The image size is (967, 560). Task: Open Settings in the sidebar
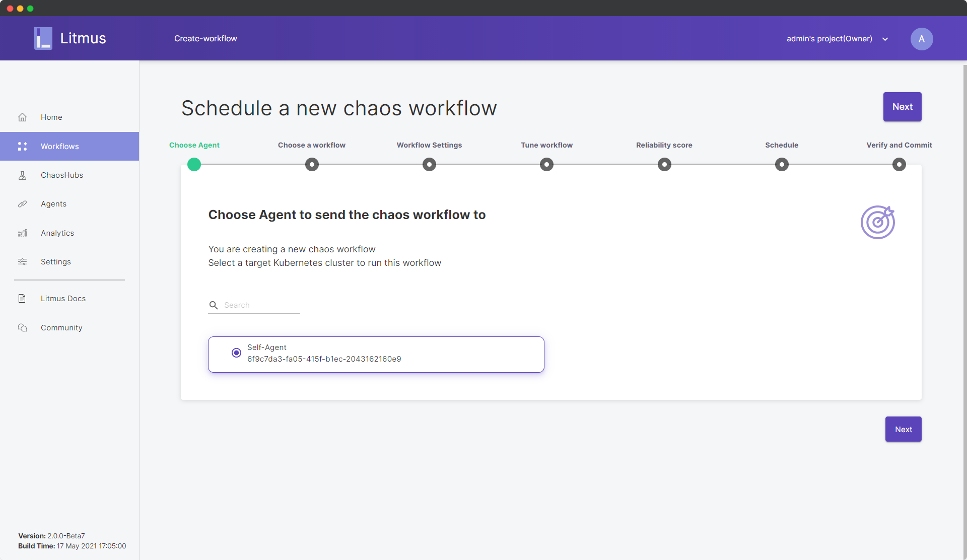coord(70,262)
